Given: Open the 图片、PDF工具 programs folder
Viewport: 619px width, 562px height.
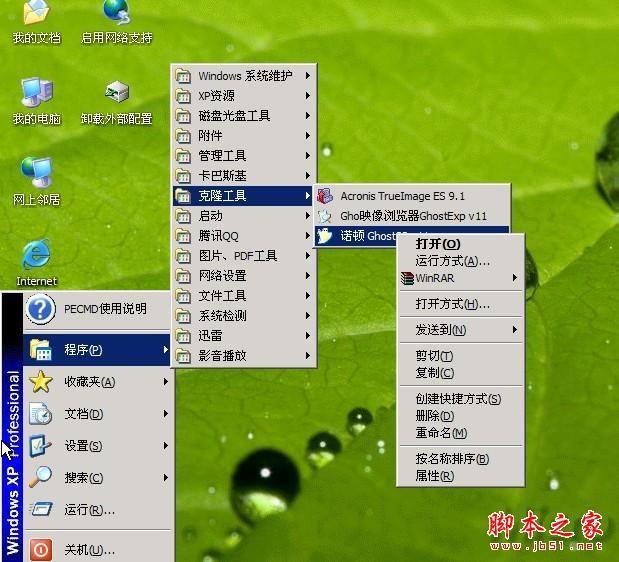Looking at the screenshot, I should pos(243,256).
